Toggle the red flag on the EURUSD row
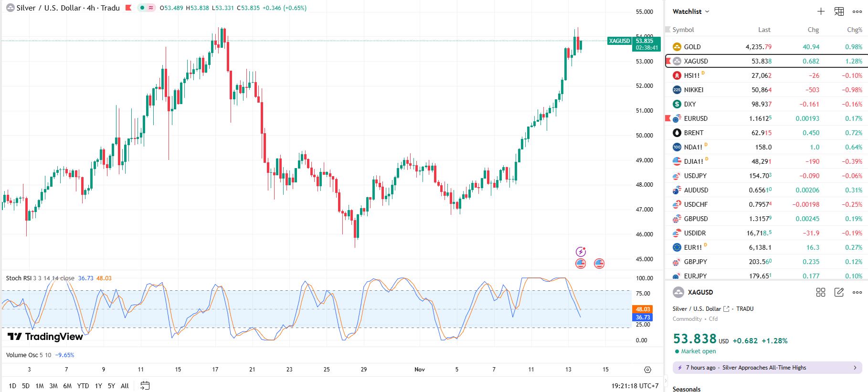The image size is (868, 392). (x=668, y=118)
